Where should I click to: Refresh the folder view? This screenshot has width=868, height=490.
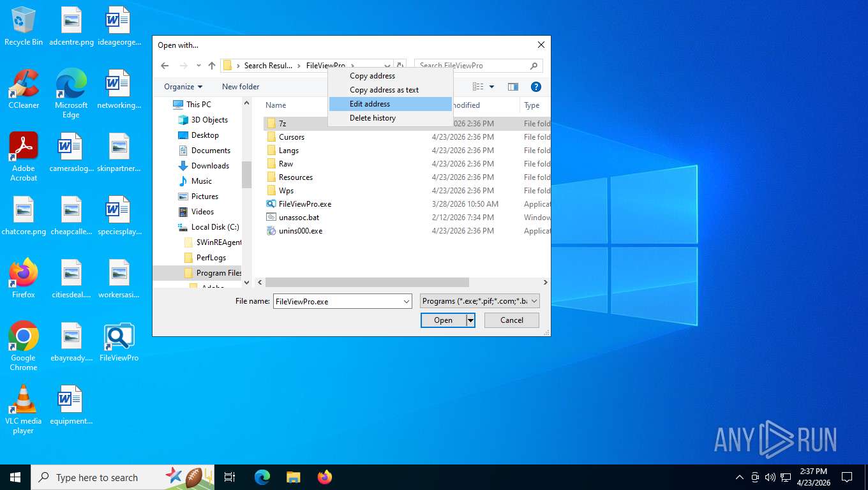point(400,66)
